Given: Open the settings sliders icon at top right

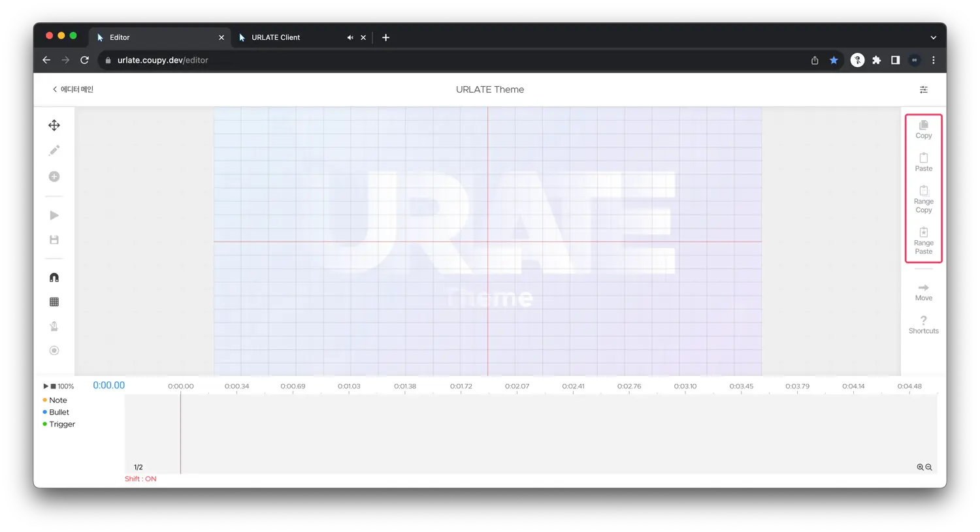Looking at the screenshot, I should [923, 89].
